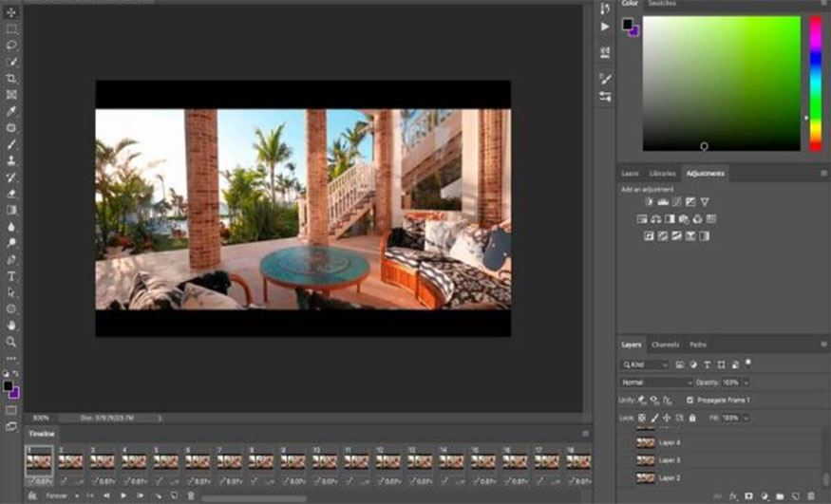Open the Forever looping options dropdown

pos(61,495)
